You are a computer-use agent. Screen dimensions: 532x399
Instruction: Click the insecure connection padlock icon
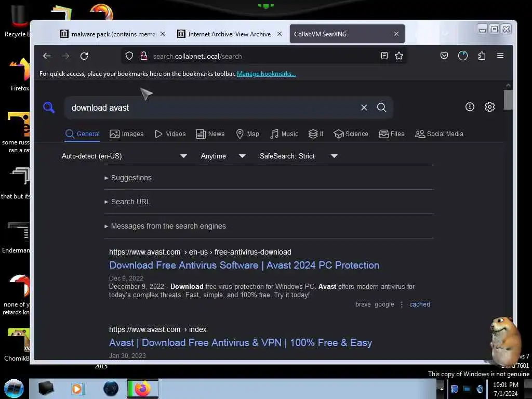pos(144,56)
